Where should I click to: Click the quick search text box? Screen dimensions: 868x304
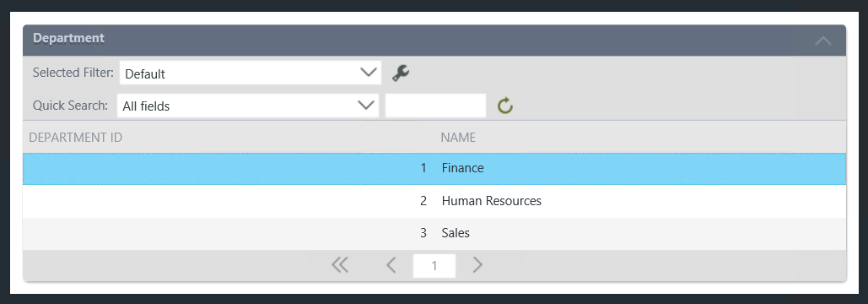[x=435, y=106]
